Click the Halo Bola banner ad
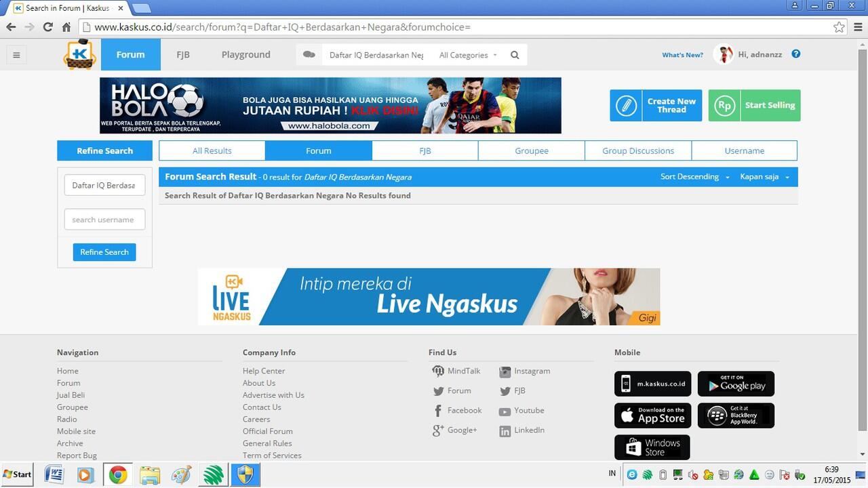Screen dimensions: 868x488 pos(330,105)
